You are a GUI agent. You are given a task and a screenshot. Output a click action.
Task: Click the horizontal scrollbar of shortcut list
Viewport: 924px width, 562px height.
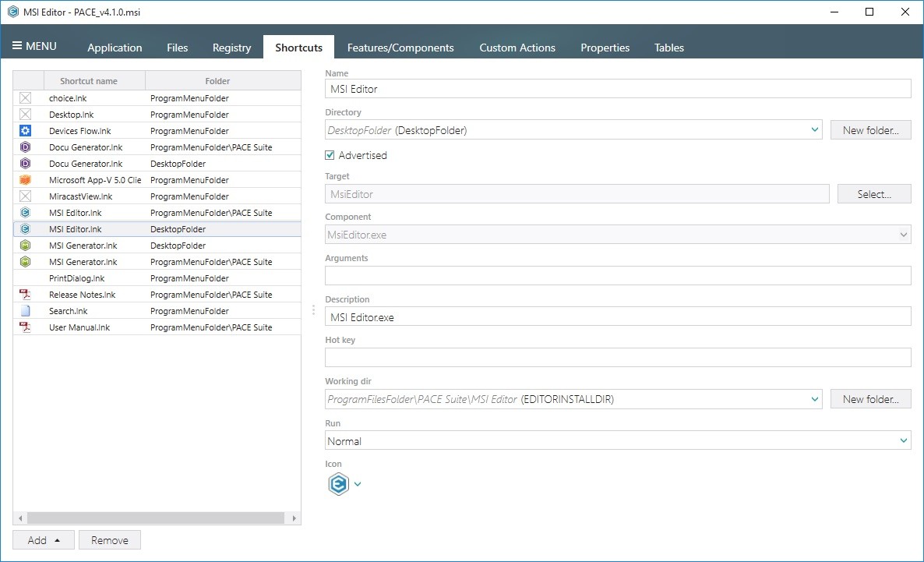click(x=156, y=518)
